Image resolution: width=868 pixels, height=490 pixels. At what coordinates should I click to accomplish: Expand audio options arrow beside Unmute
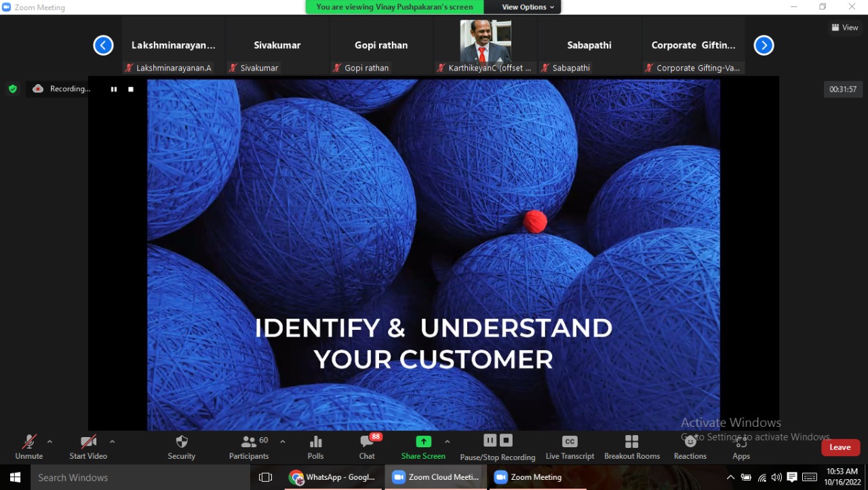[50, 442]
